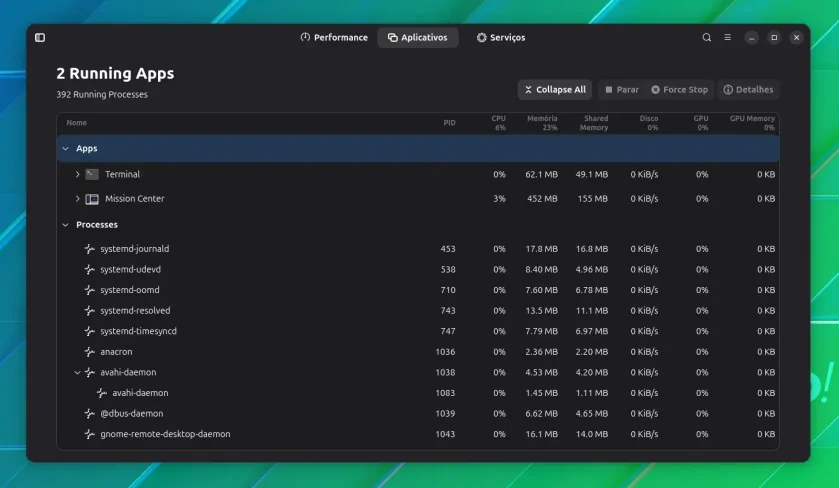
Task: Expand the Mission Center app row
Action: tap(77, 199)
